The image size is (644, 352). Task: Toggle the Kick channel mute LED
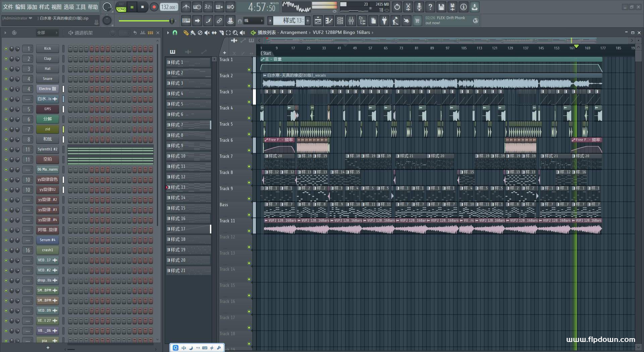(6, 49)
